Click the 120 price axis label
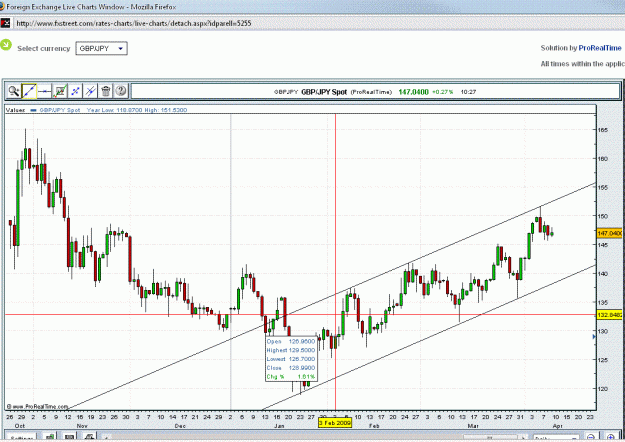The width and height of the screenshot is (625, 442). pyautogui.click(x=603, y=389)
